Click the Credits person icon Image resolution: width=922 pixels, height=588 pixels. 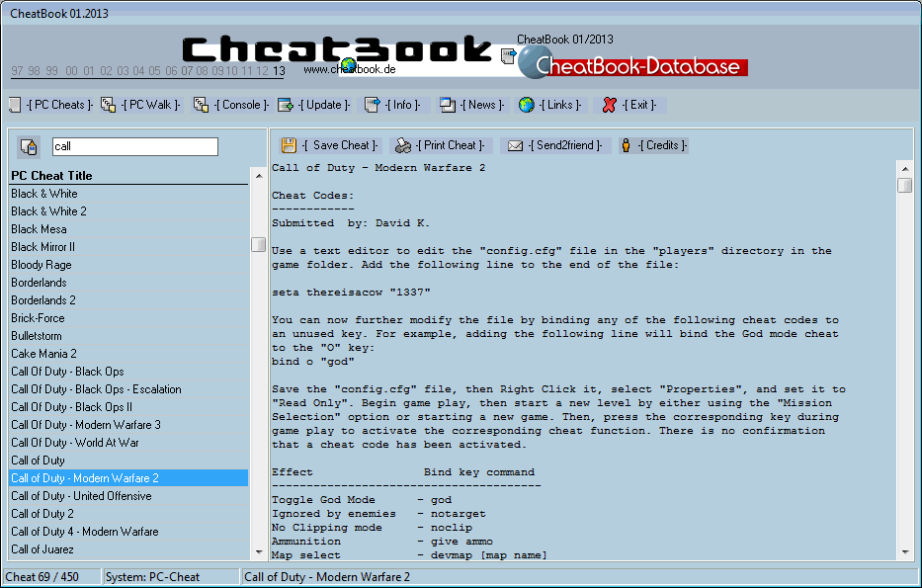tap(627, 145)
